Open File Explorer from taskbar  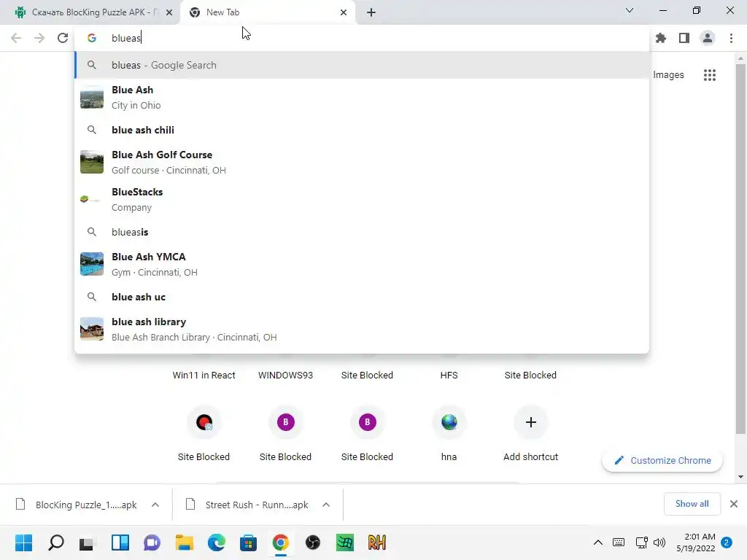click(x=185, y=542)
